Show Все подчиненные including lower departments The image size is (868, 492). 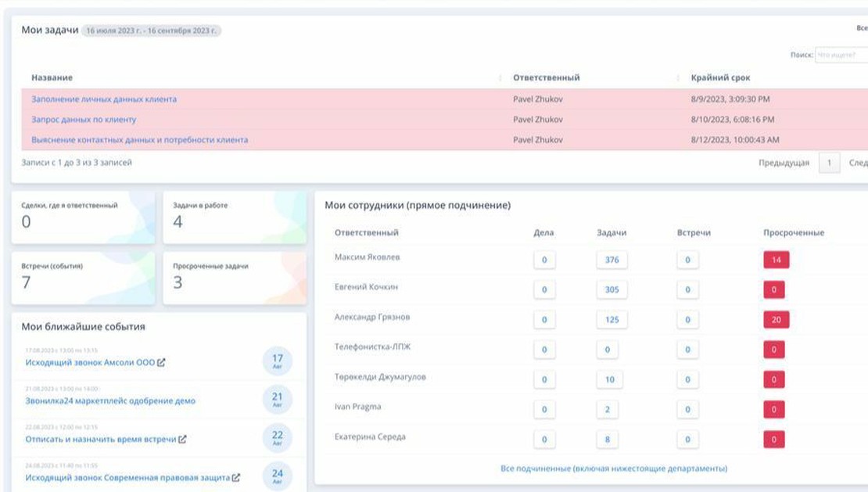[x=614, y=469]
